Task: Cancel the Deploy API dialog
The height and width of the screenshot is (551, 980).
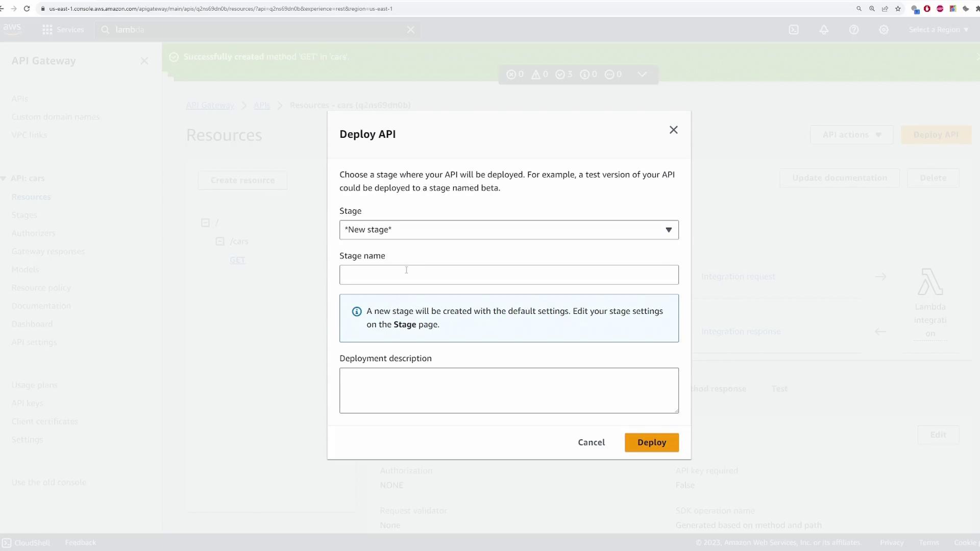Action: (591, 442)
